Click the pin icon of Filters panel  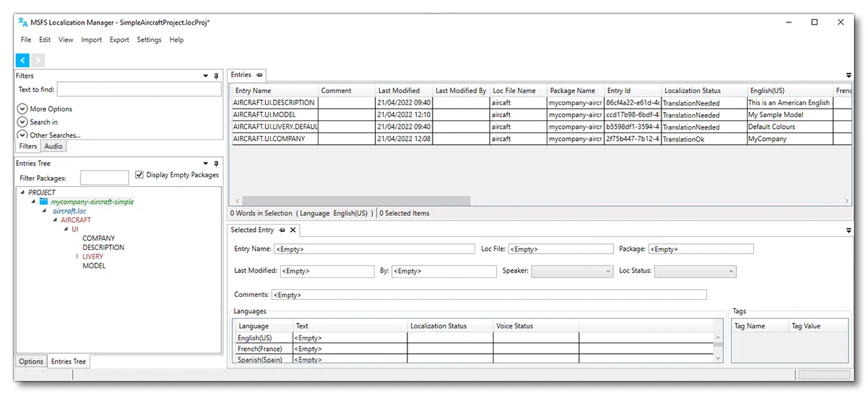[x=216, y=76]
